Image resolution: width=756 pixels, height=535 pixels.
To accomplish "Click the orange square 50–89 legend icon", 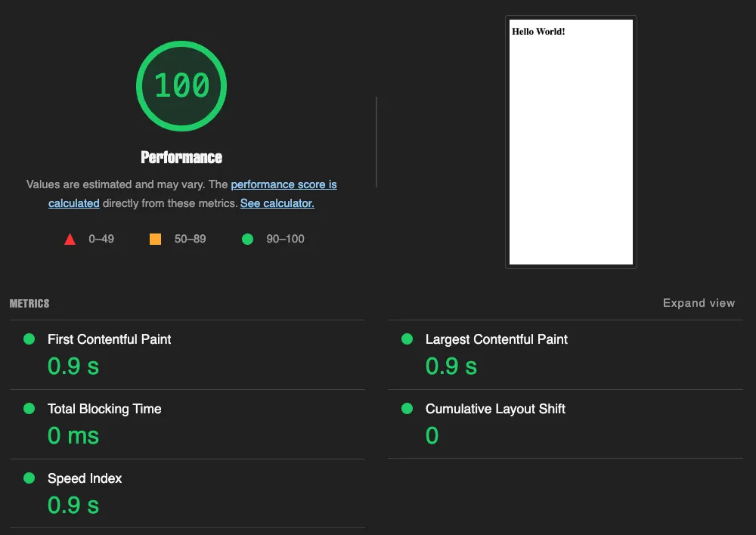I will [x=155, y=239].
